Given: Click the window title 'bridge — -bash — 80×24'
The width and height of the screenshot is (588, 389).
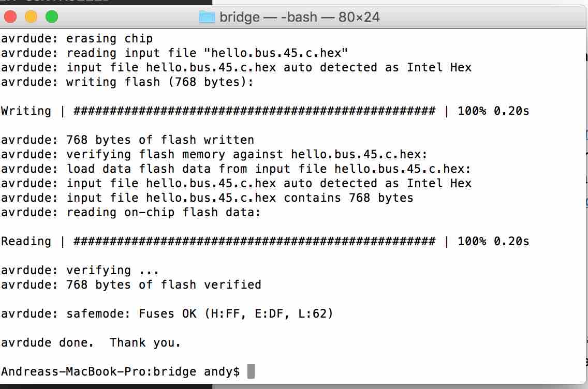Looking at the screenshot, I should [x=299, y=17].
